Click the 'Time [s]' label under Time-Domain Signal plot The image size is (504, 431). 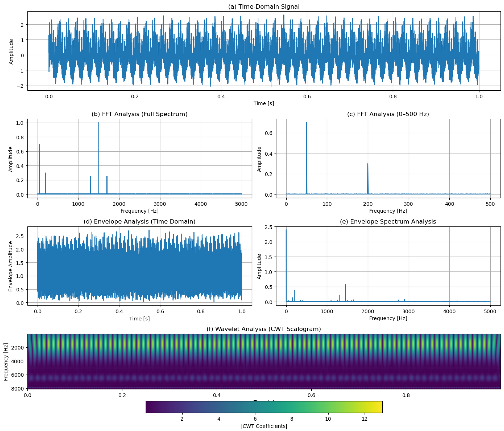[x=264, y=103]
